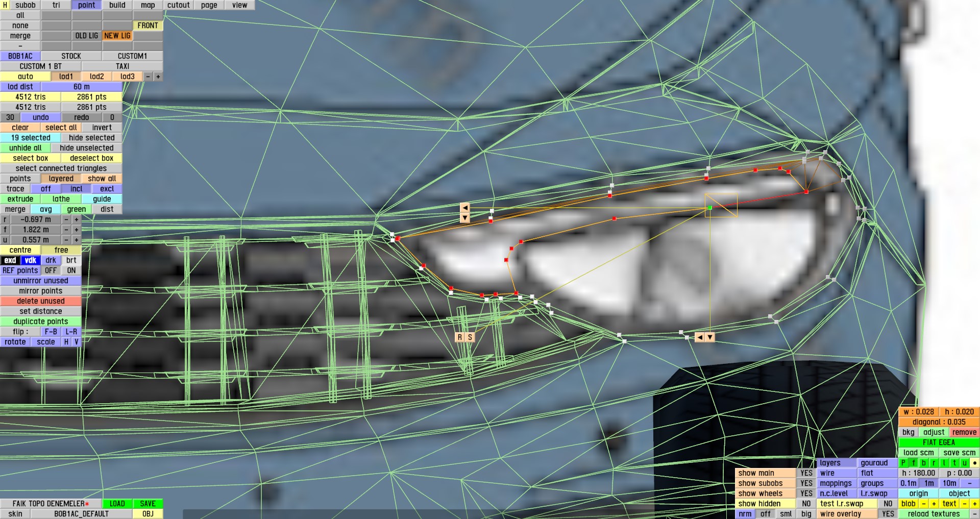Click the lod dist value 60 m
The height and width of the screenshot is (519, 980).
82,87
